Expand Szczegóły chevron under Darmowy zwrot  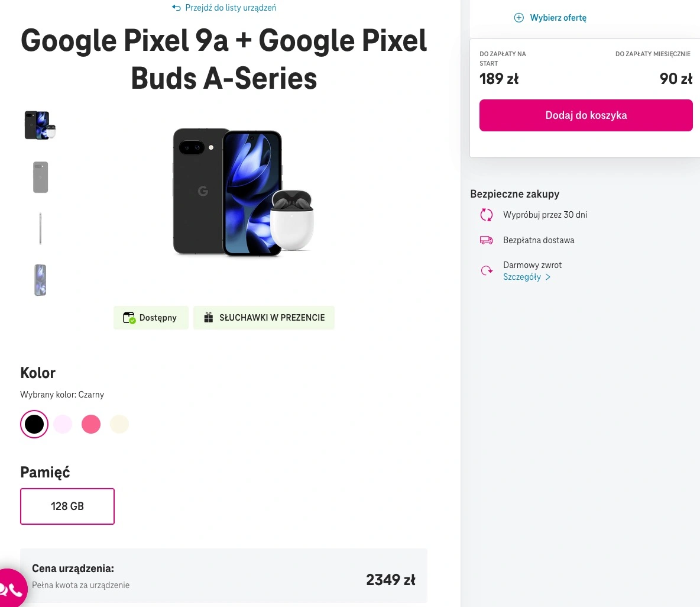pos(548,277)
